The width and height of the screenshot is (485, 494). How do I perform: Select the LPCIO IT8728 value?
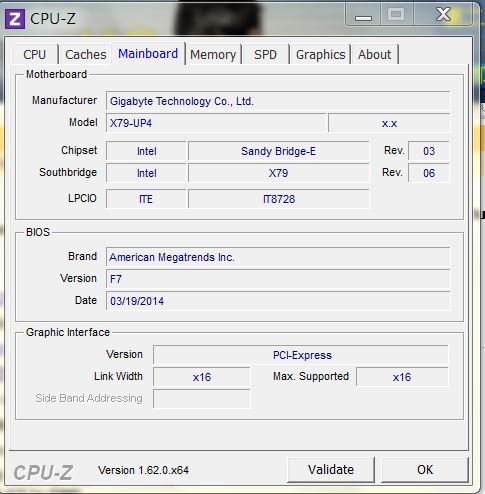click(x=279, y=199)
